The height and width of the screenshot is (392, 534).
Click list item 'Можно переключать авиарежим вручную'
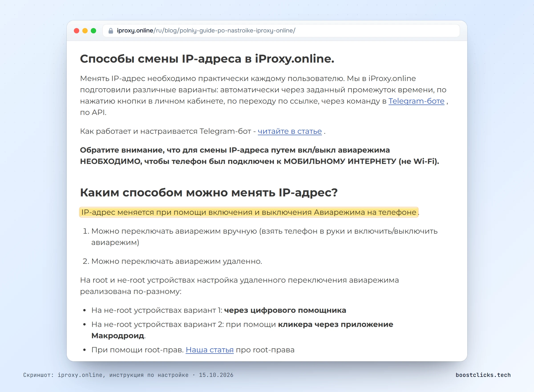click(x=264, y=236)
